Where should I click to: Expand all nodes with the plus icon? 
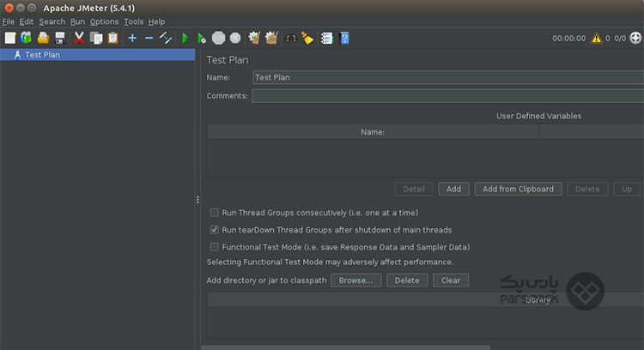(x=132, y=38)
